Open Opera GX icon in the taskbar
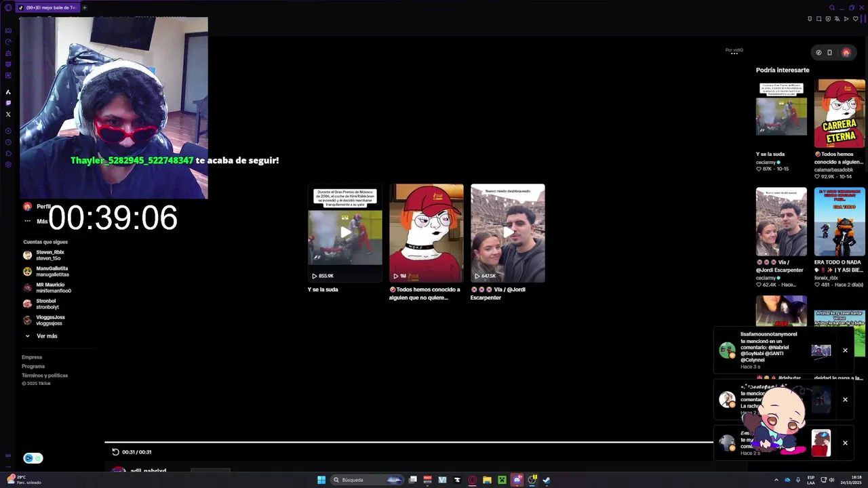 [472, 480]
